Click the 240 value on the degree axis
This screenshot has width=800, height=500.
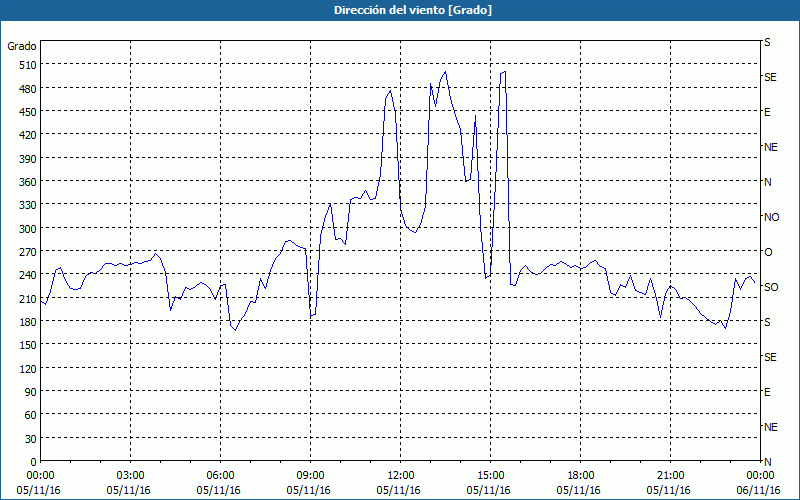[x=29, y=274]
